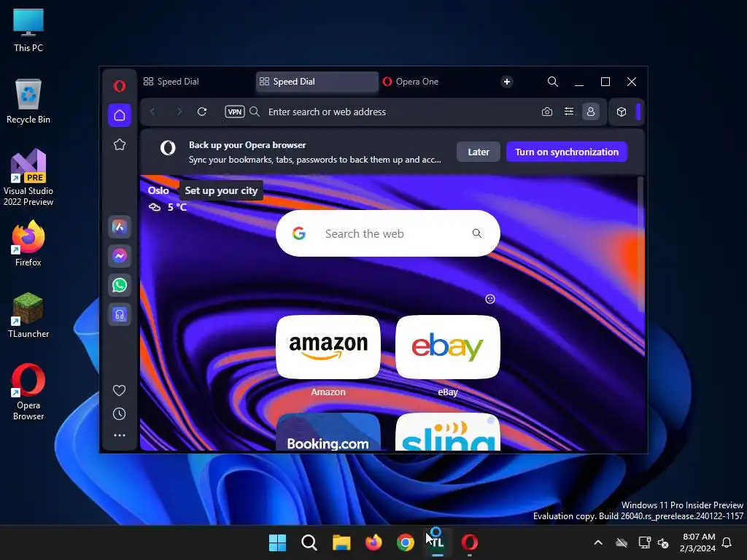Open History clock icon in sidebar

(x=119, y=414)
